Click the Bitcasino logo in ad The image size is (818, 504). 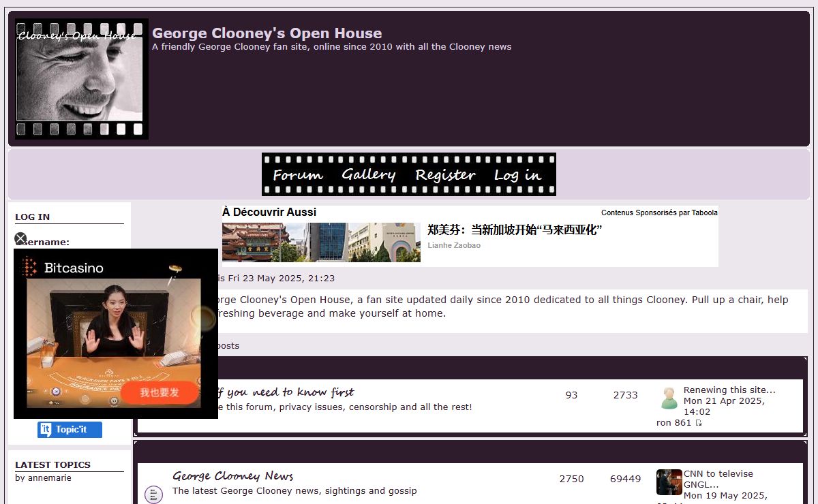point(63,268)
